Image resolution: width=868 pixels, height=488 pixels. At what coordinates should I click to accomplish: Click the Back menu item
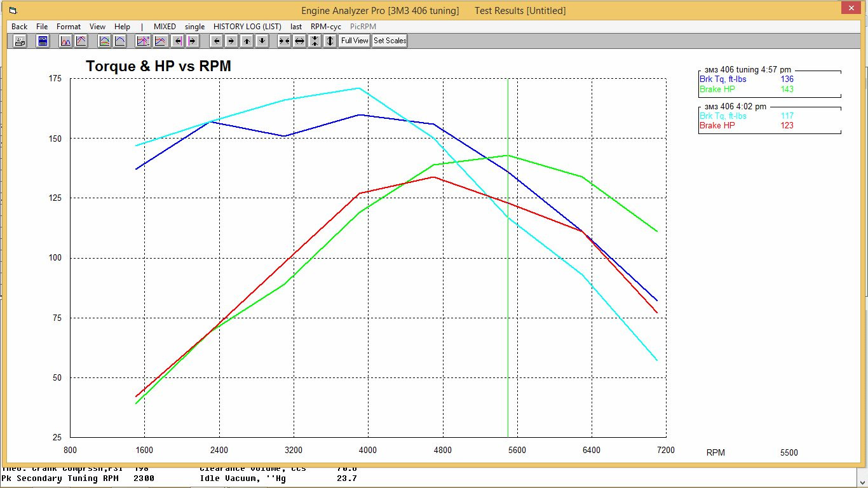[x=20, y=27]
